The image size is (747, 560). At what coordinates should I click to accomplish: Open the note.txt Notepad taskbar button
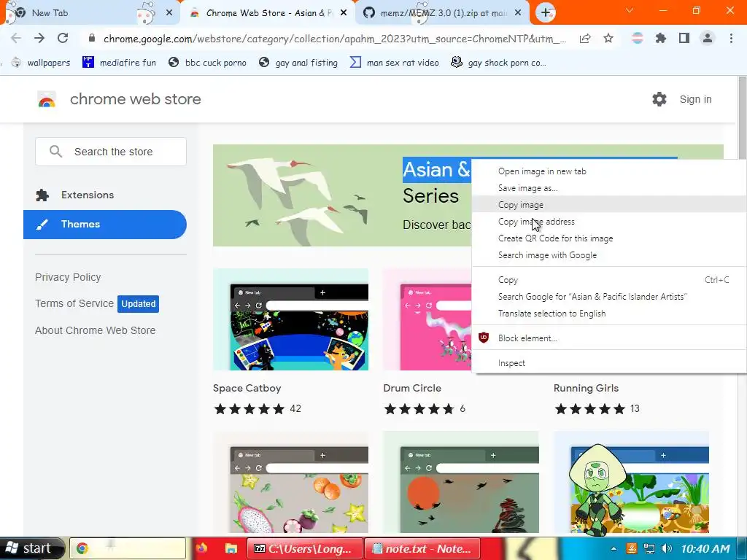pyautogui.click(x=422, y=548)
